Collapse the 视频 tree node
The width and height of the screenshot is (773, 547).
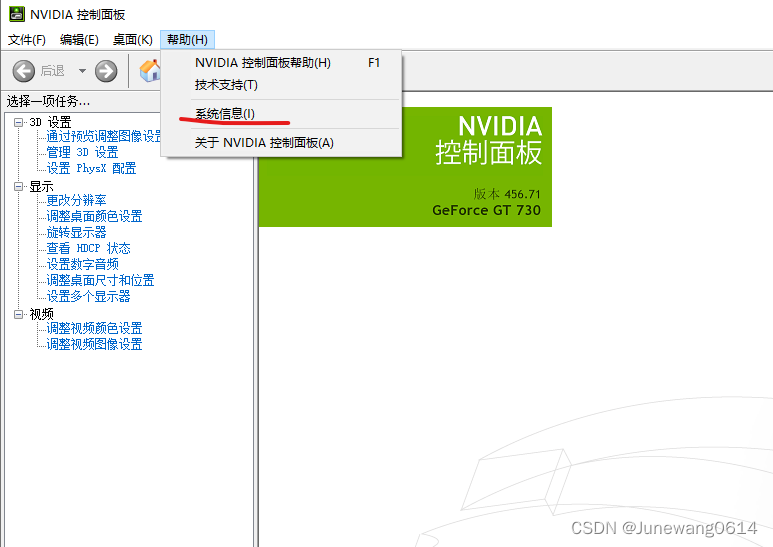(x=19, y=314)
